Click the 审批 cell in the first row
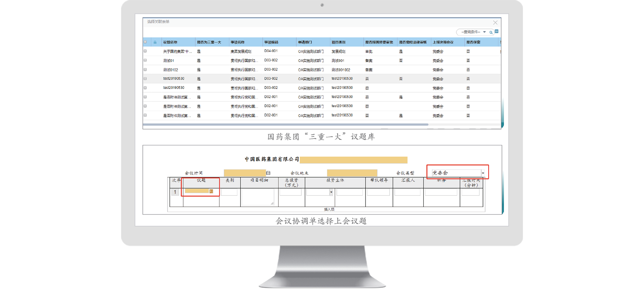 click(x=369, y=51)
